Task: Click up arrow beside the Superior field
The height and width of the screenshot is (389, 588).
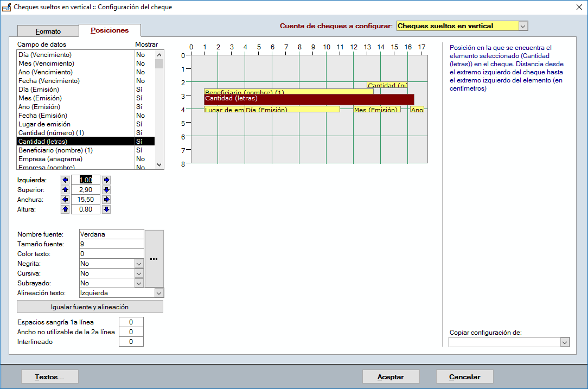Action: coord(66,190)
